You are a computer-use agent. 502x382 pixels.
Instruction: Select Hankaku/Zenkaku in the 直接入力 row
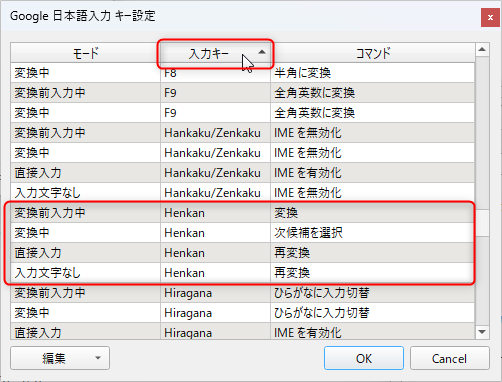click(x=215, y=173)
